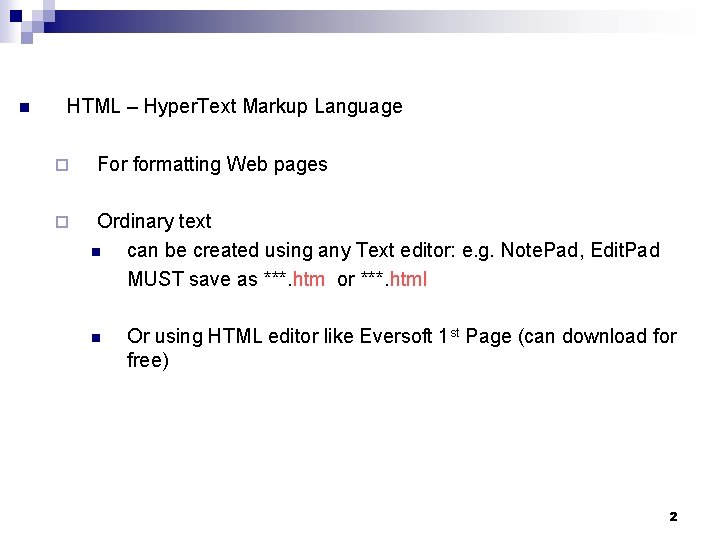The image size is (720, 540).
Task: Click the 'For formatting Web pages' line
Action: (213, 164)
